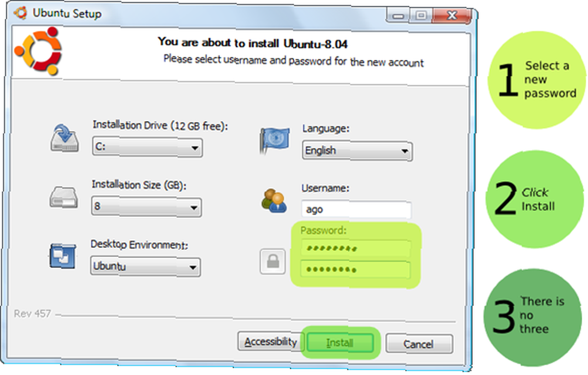The height and width of the screenshot is (375, 588).
Task: Open the Installation Drive C: dropdown
Action: (148, 147)
